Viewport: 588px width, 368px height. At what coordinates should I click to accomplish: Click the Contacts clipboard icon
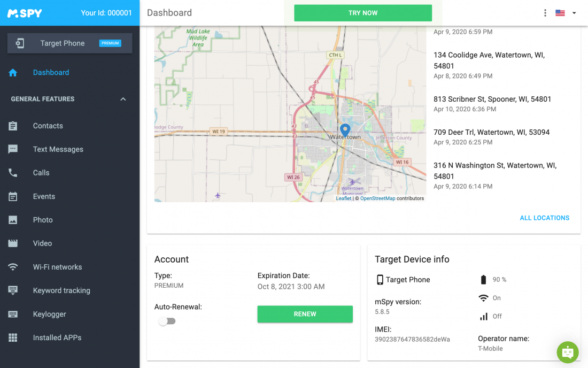(13, 126)
